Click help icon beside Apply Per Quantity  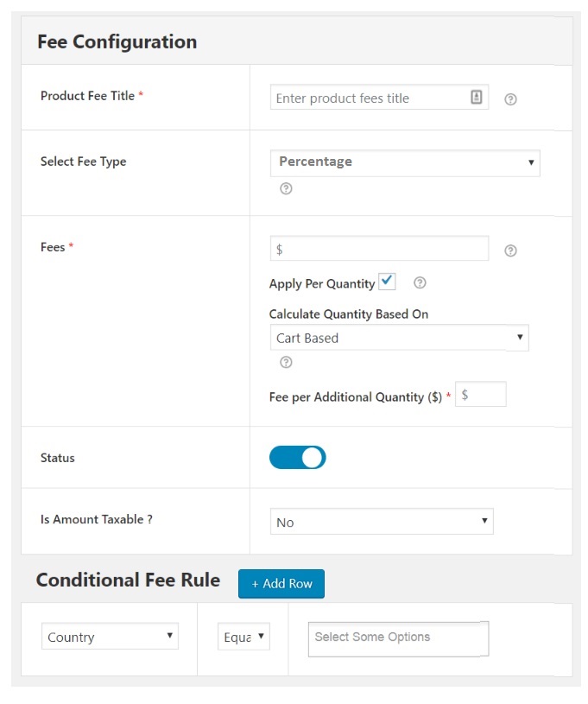pyautogui.click(x=420, y=282)
